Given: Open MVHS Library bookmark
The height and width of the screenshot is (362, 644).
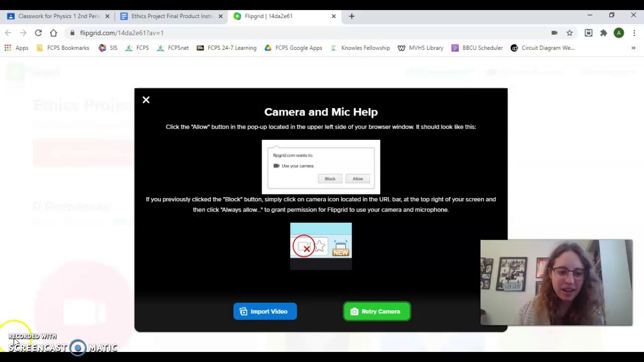Looking at the screenshot, I should coord(421,48).
